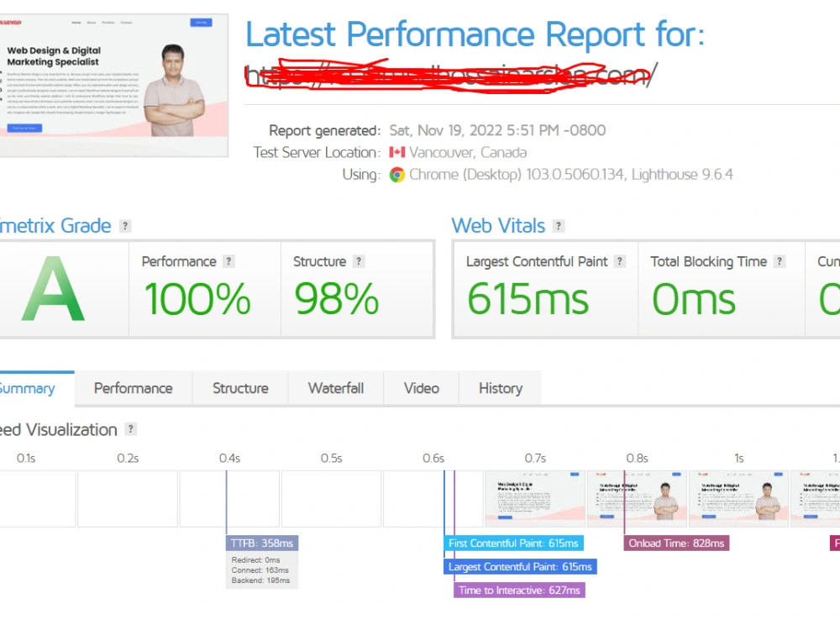Click the Lighthouse 9.6.4 version text
Viewport: 840px width, 630px height.
click(x=682, y=175)
